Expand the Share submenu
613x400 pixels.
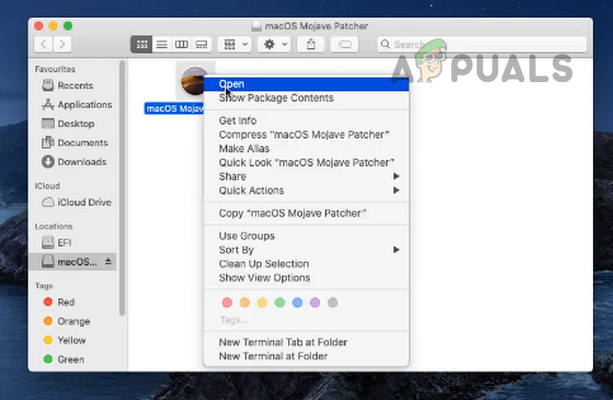[x=306, y=176]
